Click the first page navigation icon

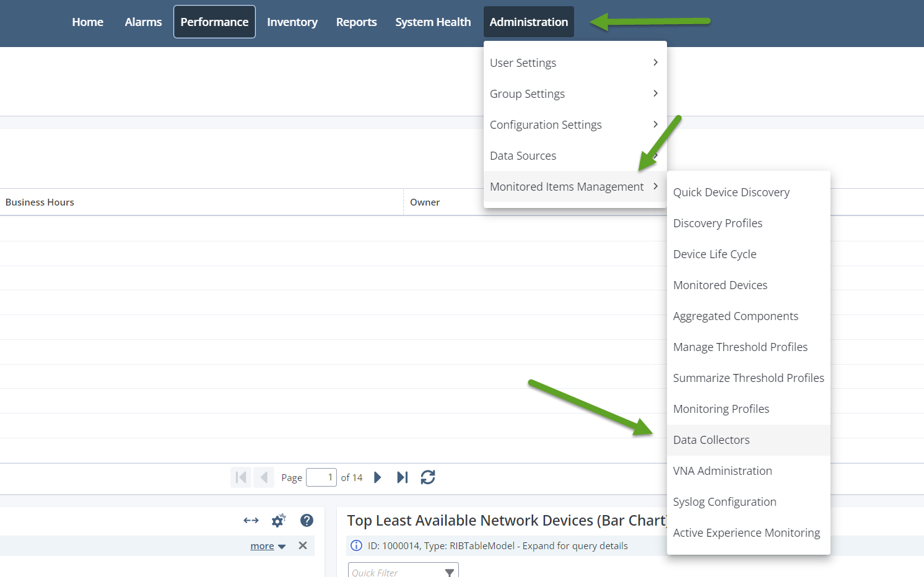tap(241, 477)
